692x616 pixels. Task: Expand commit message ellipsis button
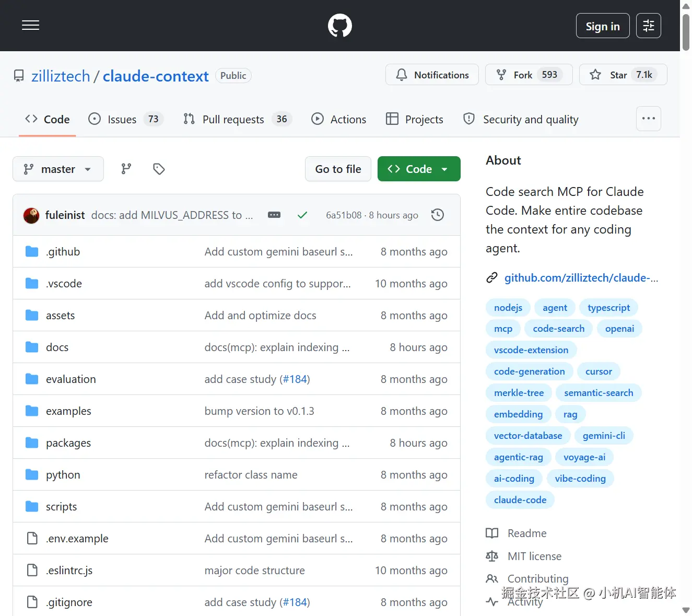pyautogui.click(x=274, y=215)
